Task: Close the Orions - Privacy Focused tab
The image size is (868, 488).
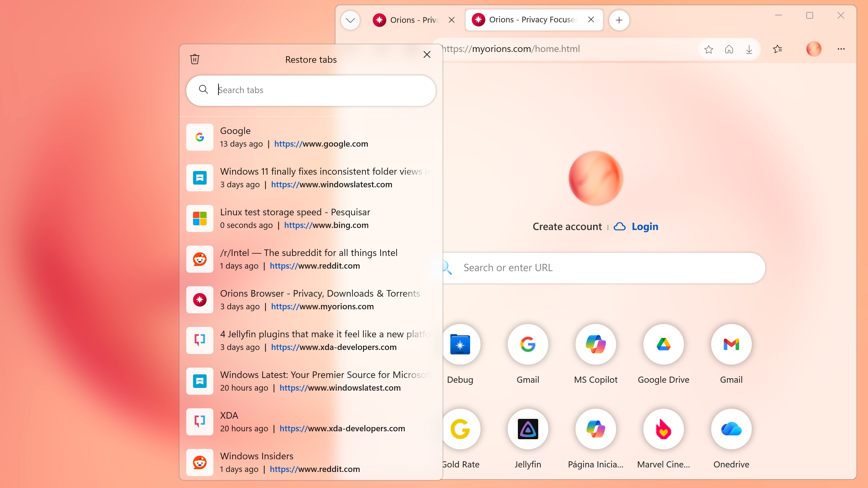Action: tap(591, 20)
